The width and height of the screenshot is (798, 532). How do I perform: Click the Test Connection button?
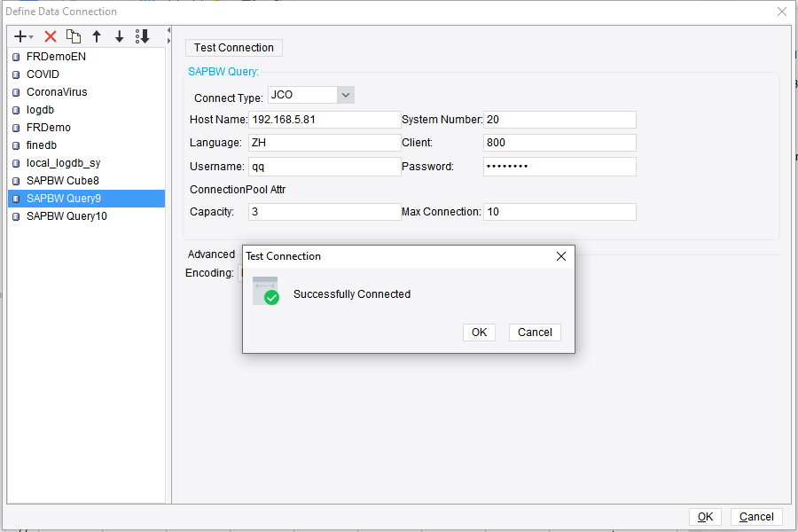(x=233, y=47)
